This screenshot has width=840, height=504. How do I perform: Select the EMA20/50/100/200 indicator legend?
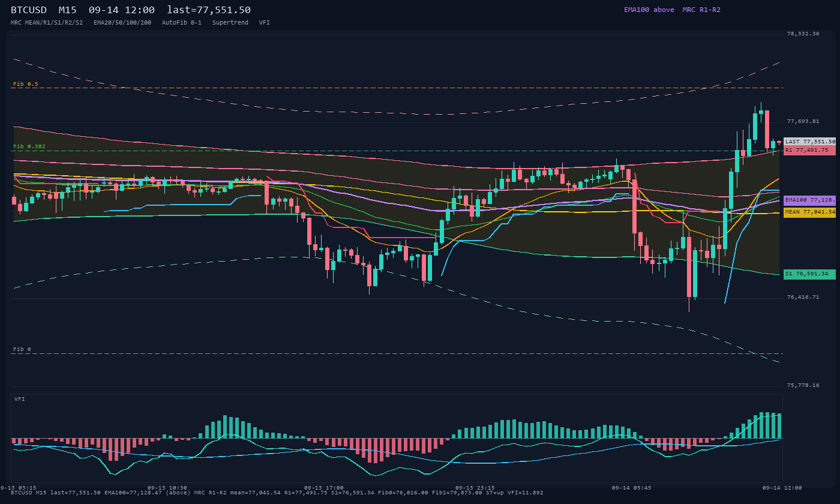tap(122, 22)
